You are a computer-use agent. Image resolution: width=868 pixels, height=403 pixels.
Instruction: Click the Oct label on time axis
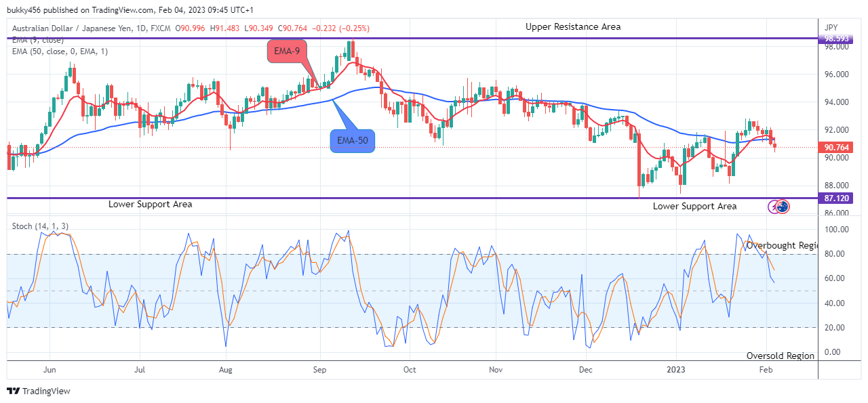point(408,370)
